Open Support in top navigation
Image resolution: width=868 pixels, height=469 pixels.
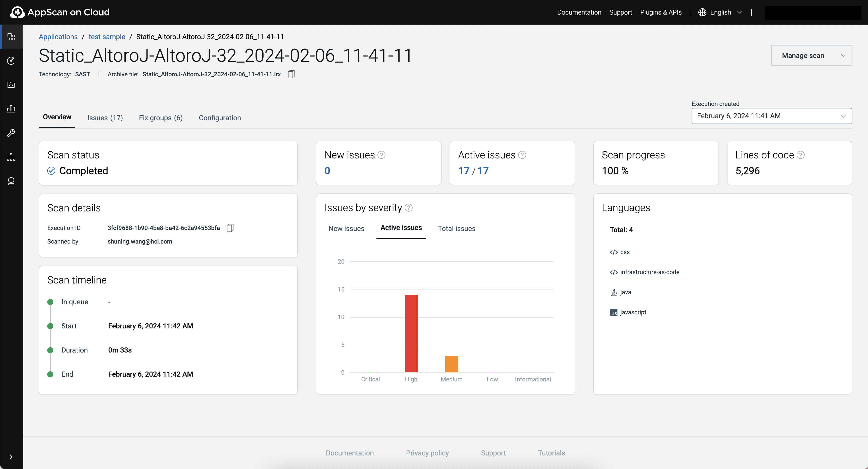[620, 13]
